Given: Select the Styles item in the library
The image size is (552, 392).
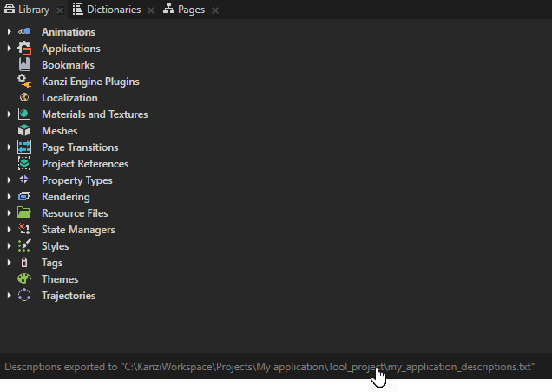Looking at the screenshot, I should click(x=55, y=246).
